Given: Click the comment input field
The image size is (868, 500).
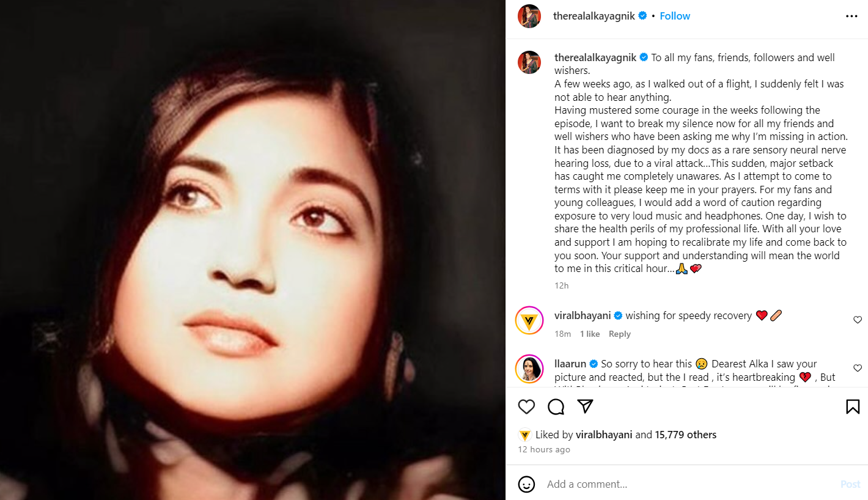Looking at the screenshot, I should pyautogui.click(x=685, y=484).
